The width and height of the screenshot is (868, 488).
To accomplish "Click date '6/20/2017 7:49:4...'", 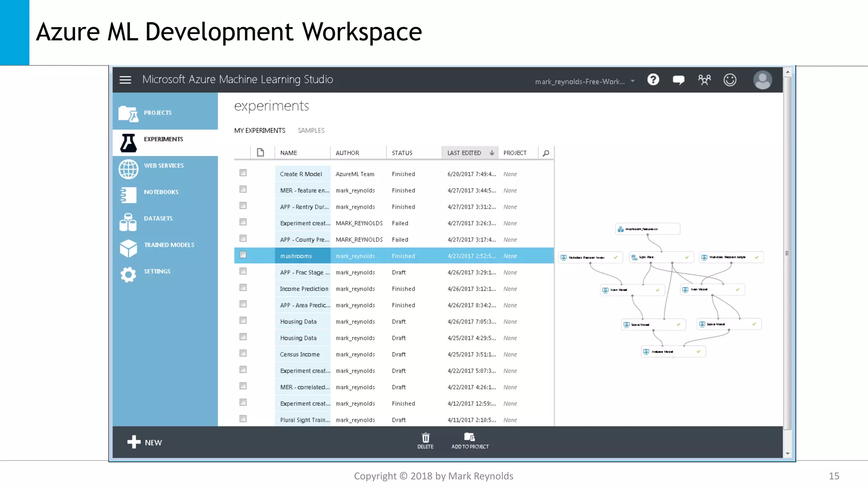I will [x=472, y=174].
